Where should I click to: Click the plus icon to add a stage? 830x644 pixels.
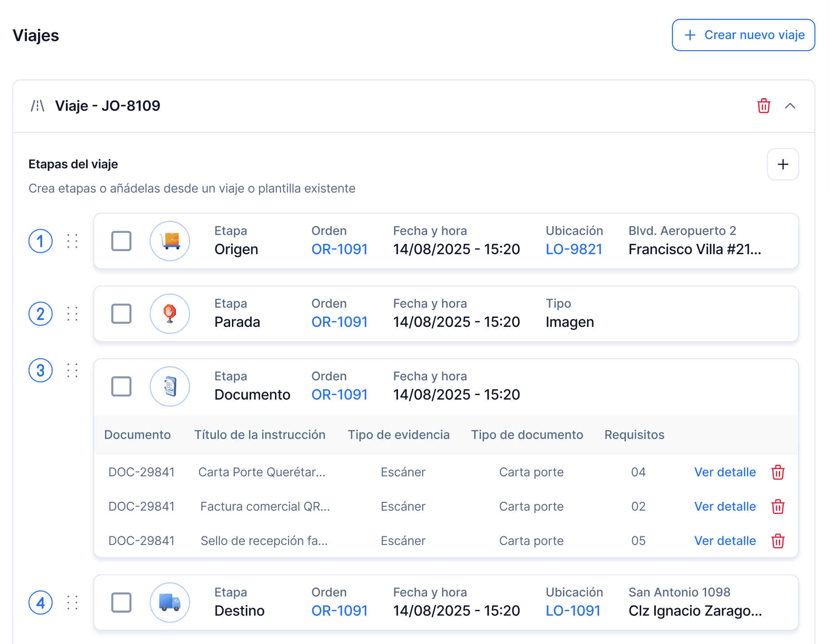coord(782,164)
